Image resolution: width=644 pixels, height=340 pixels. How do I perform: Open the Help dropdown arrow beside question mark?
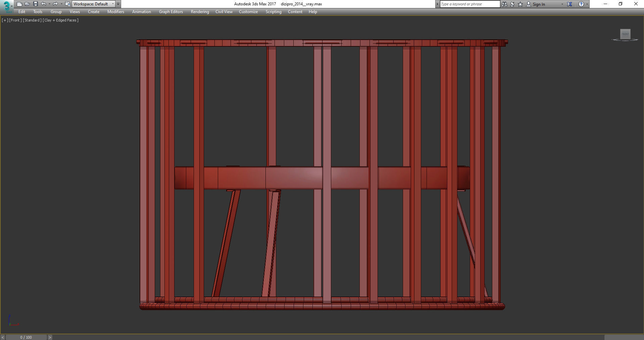[x=587, y=4]
